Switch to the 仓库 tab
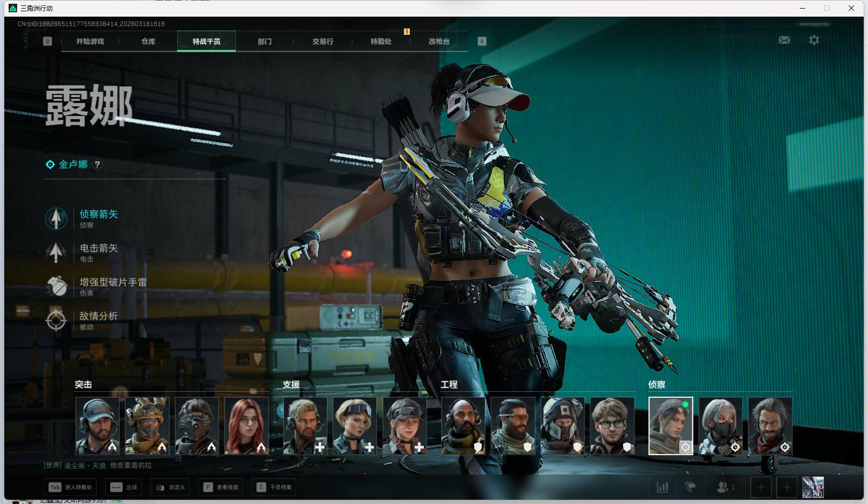 click(148, 41)
